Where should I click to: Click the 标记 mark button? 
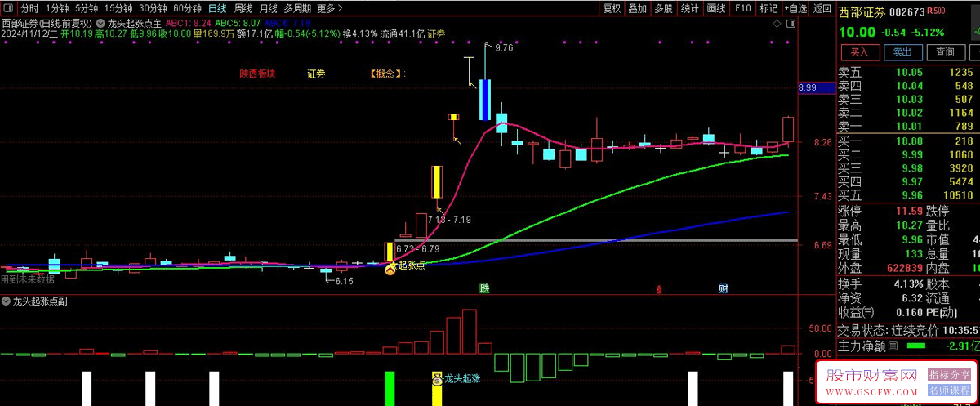point(768,8)
